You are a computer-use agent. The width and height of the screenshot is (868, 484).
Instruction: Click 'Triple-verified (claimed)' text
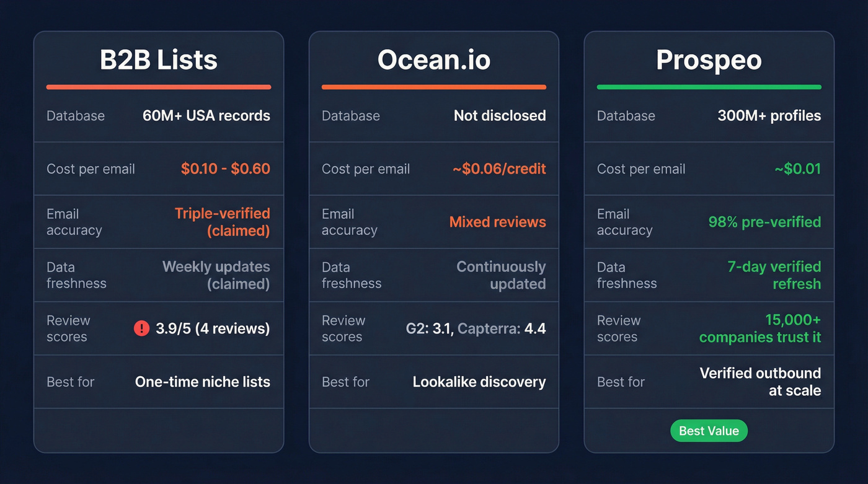223,222
